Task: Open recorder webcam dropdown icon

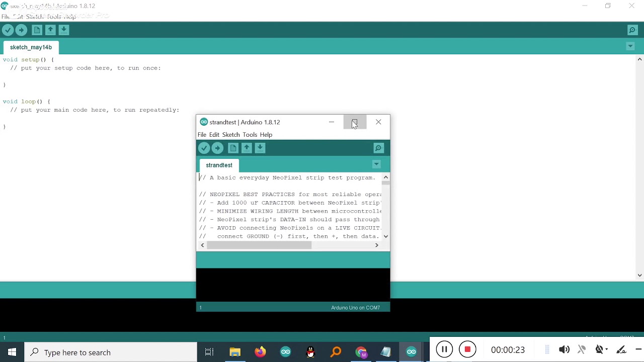Action: click(x=601, y=349)
